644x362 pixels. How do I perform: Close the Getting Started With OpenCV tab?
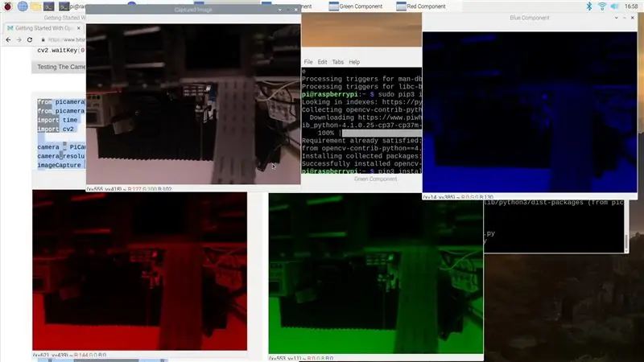78,28
